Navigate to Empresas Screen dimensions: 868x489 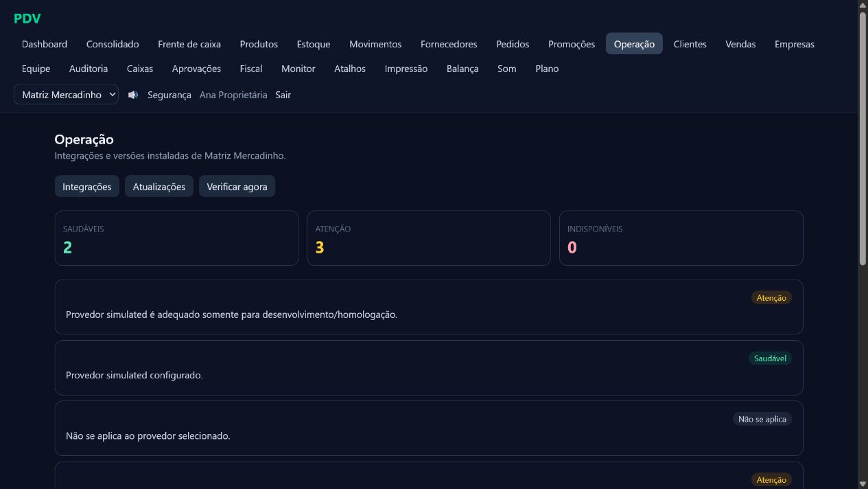pos(795,44)
